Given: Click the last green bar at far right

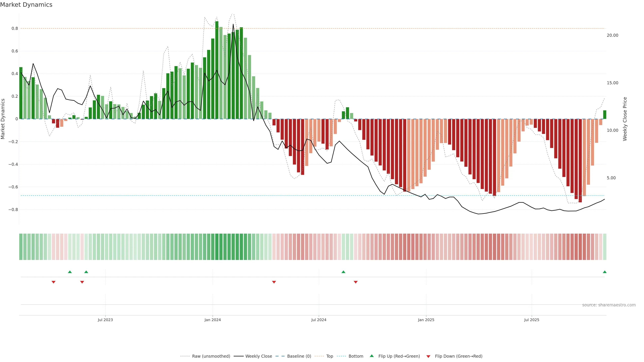Looking at the screenshot, I should coord(604,115).
